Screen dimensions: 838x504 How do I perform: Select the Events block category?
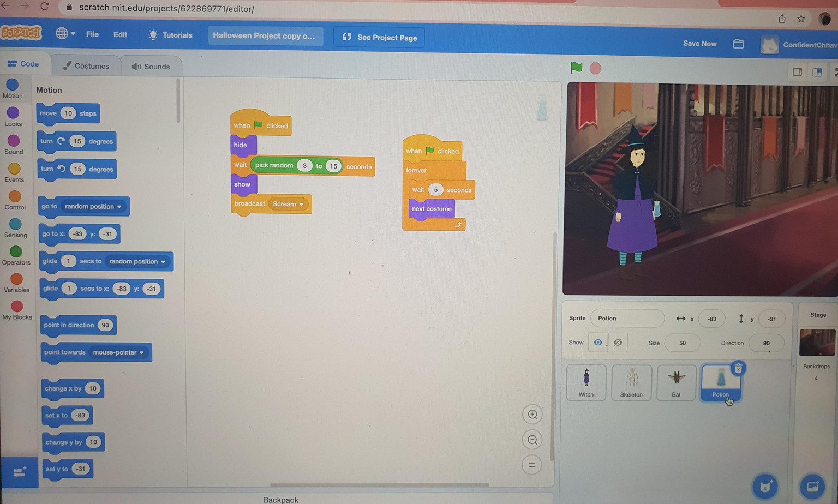click(14, 172)
